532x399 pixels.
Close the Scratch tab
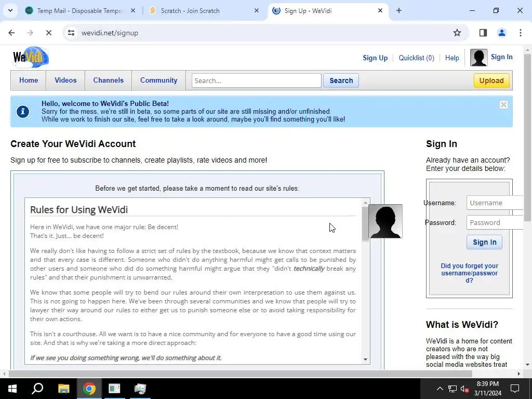pyautogui.click(x=257, y=10)
